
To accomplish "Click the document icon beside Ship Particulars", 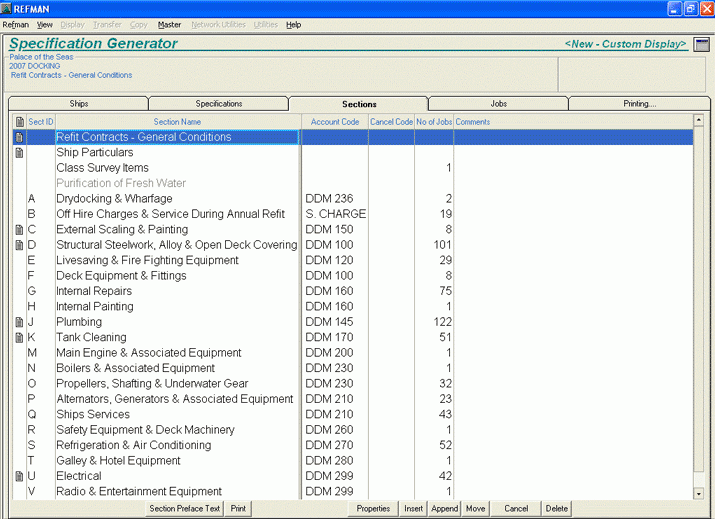I will click(19, 153).
